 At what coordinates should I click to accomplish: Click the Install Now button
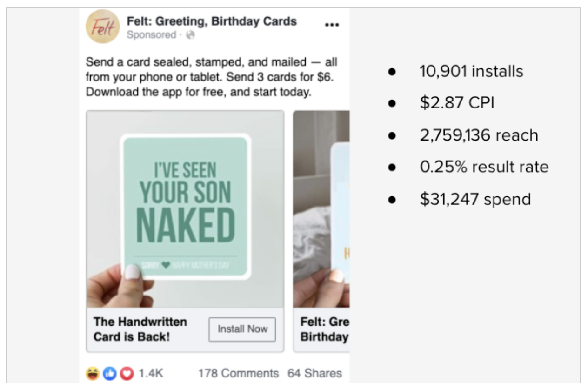241,329
